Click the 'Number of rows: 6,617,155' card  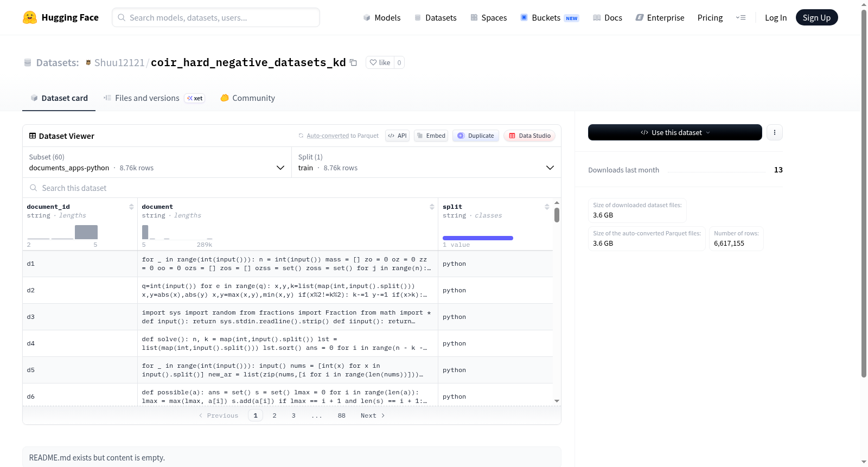pyautogui.click(x=736, y=239)
